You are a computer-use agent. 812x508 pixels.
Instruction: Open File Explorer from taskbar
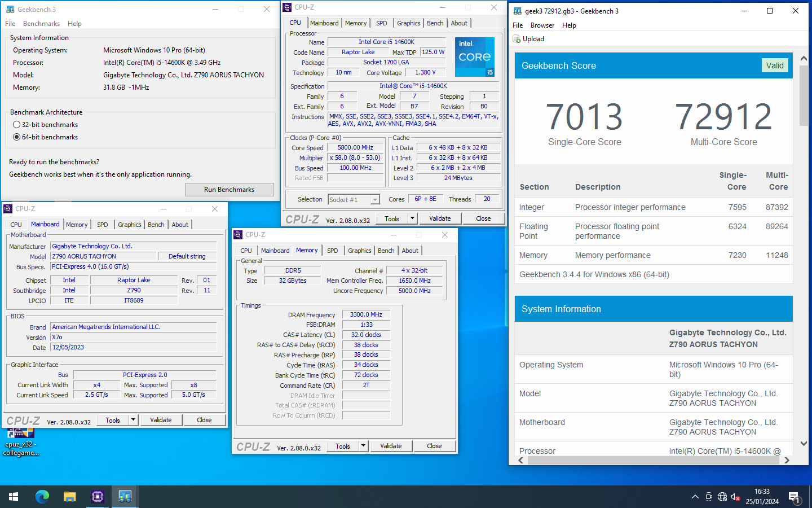[69, 497]
